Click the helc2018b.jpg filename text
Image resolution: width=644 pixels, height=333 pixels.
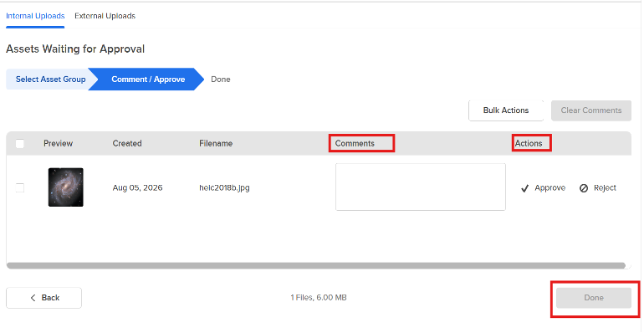[225, 188]
